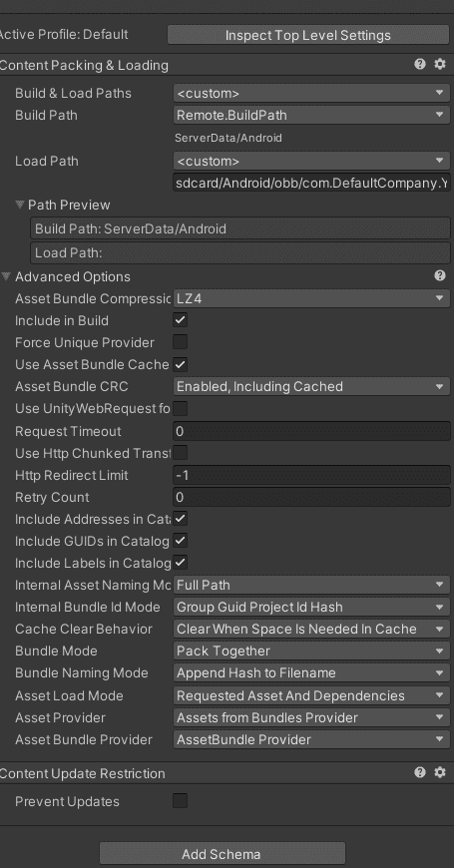Viewport: 454px width, 868px height.
Task: Click the custom Load Path text field
Action: pos(311,183)
